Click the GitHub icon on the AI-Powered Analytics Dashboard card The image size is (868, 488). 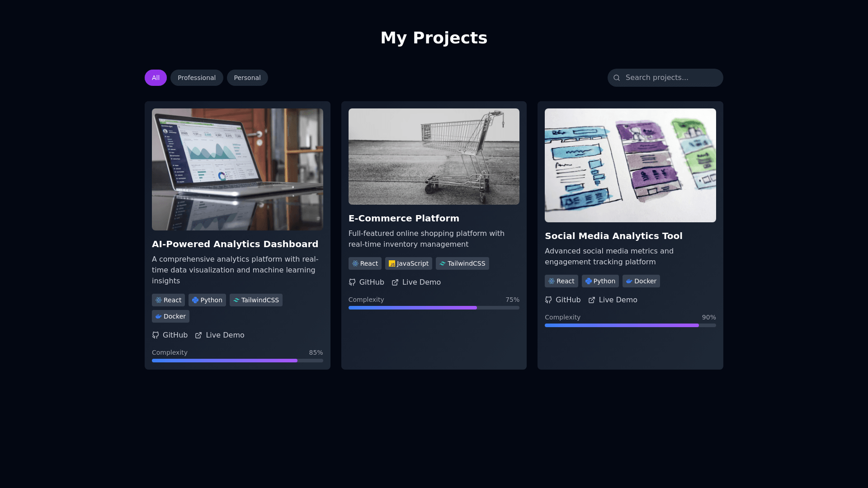point(156,335)
